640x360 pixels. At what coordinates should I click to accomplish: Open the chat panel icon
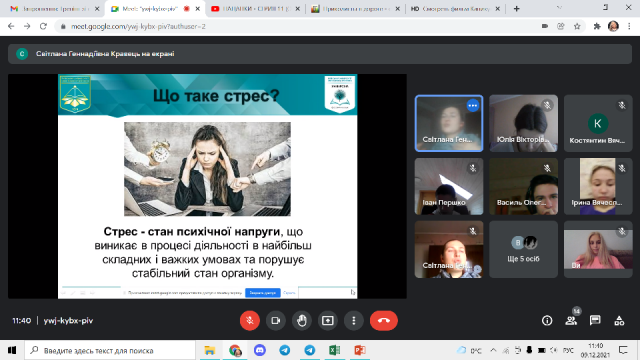[x=595, y=321]
